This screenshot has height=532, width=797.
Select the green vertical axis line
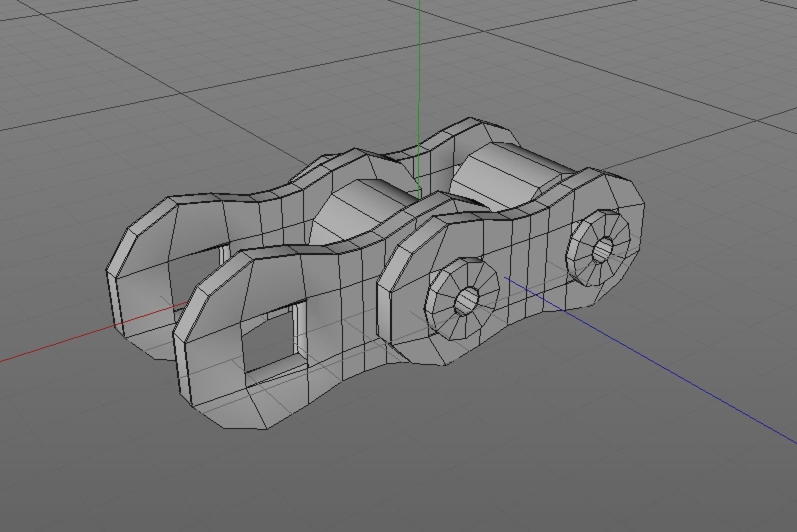point(419,100)
